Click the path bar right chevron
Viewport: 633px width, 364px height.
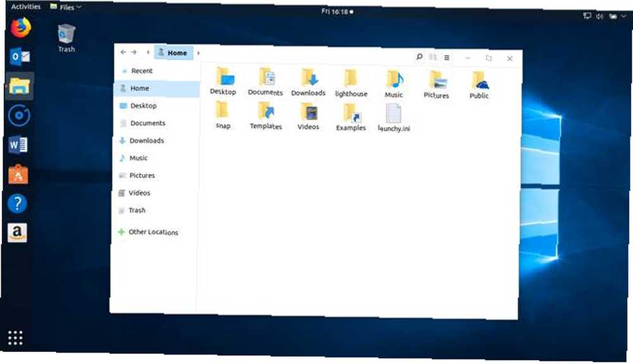pos(198,53)
